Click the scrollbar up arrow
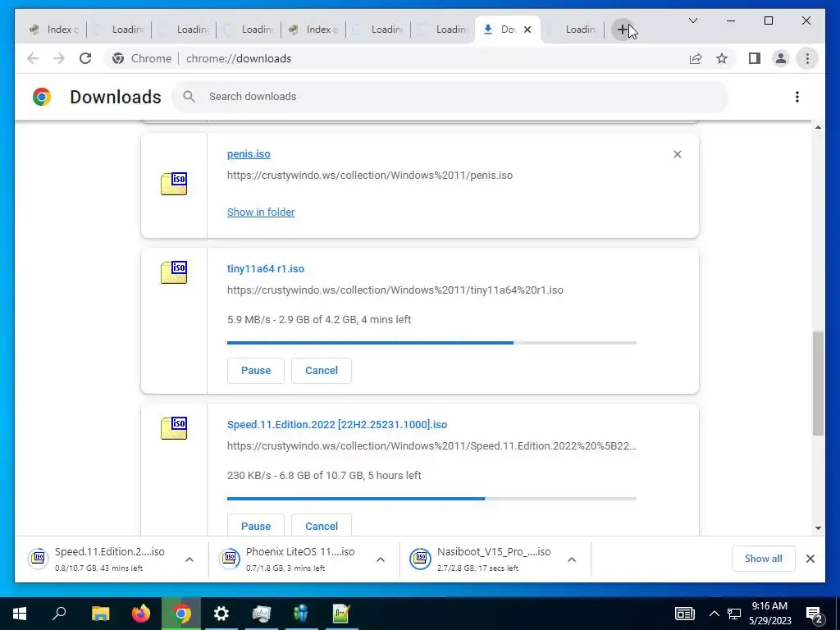Screen dimensions: 840x630 [818, 127]
